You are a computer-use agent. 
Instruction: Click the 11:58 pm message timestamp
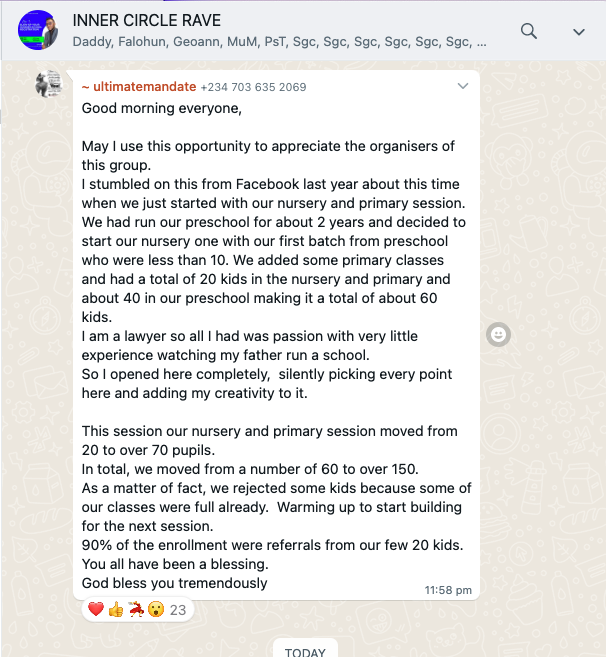(448, 590)
